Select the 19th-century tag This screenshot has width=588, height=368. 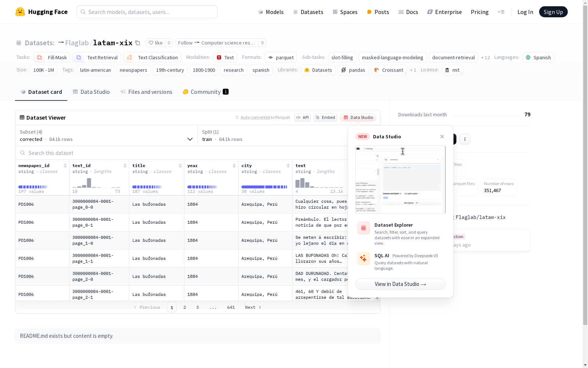[170, 70]
